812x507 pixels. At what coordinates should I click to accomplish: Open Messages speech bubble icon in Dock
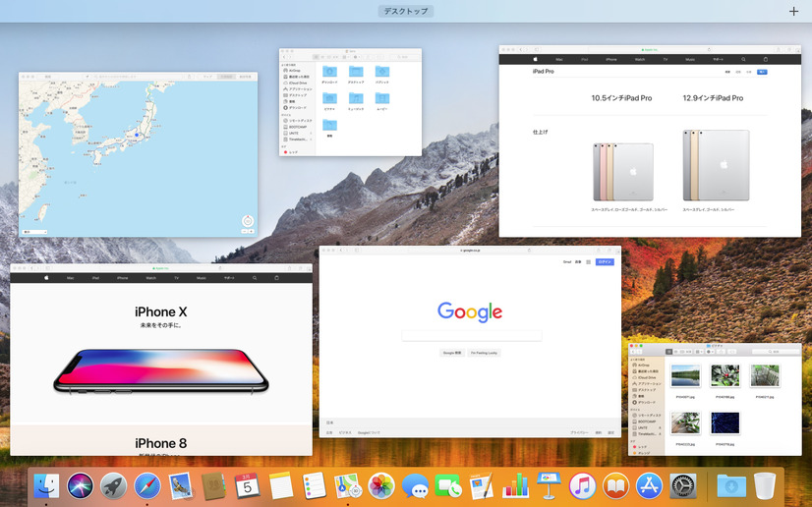[415, 486]
